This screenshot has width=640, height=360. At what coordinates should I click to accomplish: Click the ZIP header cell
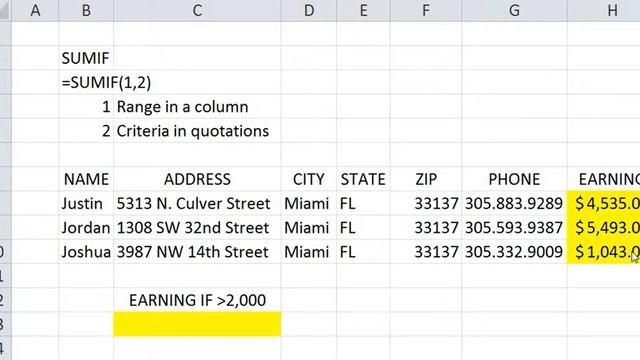coord(426,179)
